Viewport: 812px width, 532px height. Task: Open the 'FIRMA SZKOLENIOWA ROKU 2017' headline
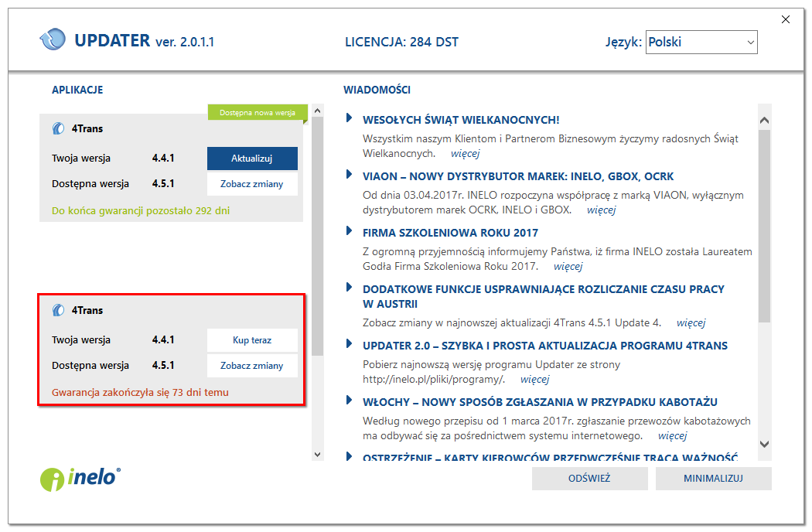click(451, 233)
